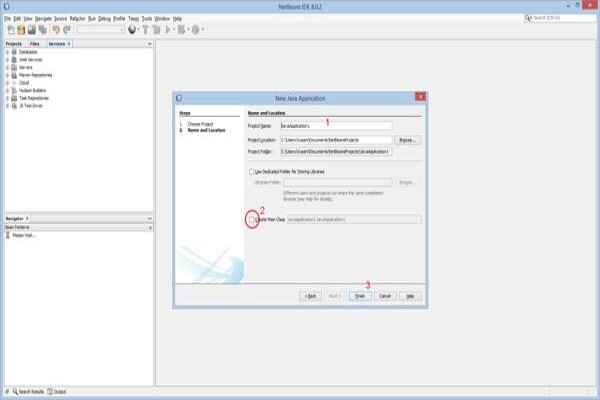This screenshot has width=600, height=400.
Task: Expand the Task Repositories tree node
Action: (x=7, y=98)
